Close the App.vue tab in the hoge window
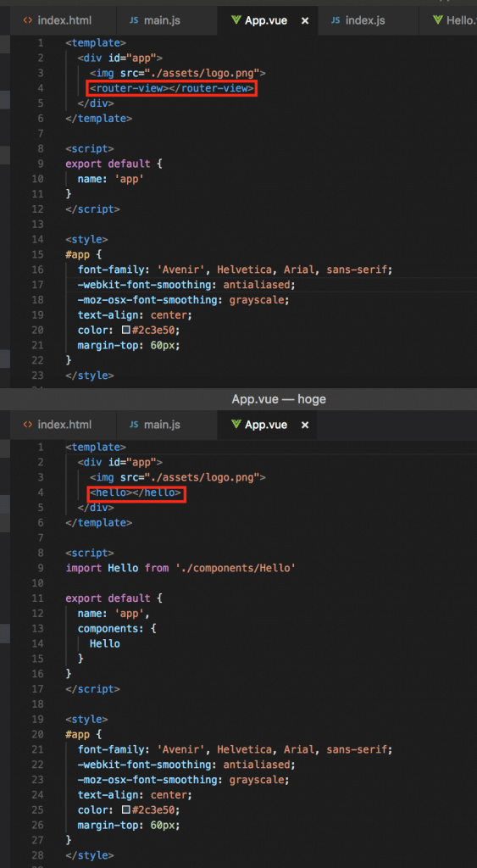This screenshot has height=868, width=477. (305, 426)
